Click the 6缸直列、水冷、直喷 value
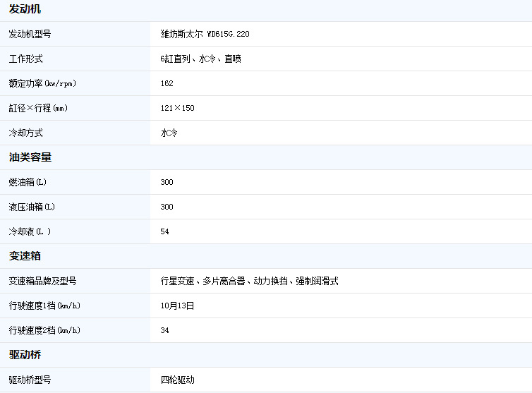This screenshot has height=393, width=532. tap(201, 59)
